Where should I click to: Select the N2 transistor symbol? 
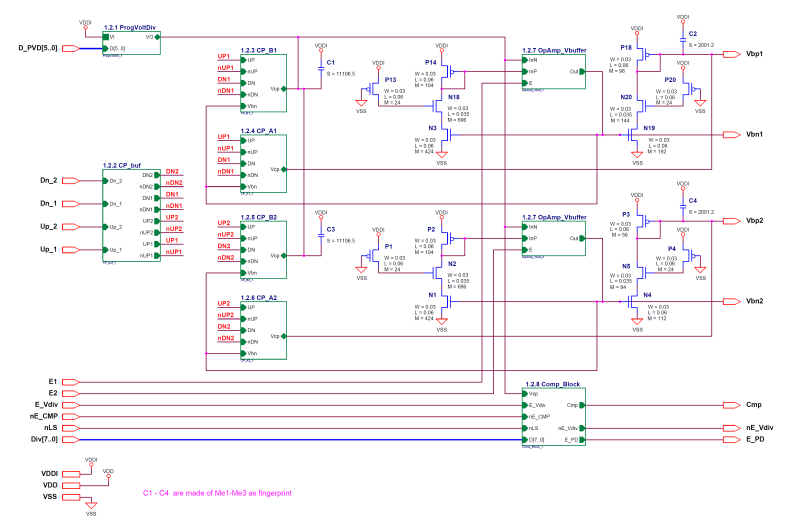click(x=438, y=273)
